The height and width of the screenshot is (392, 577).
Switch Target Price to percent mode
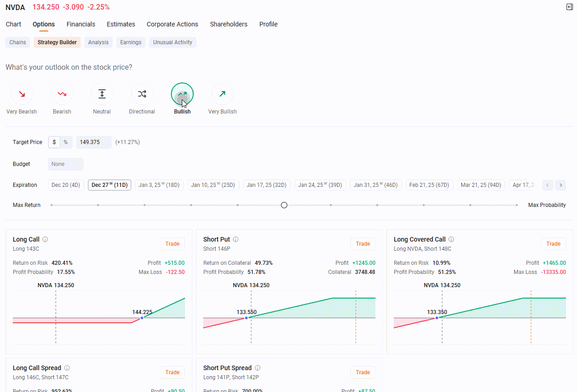[65, 142]
